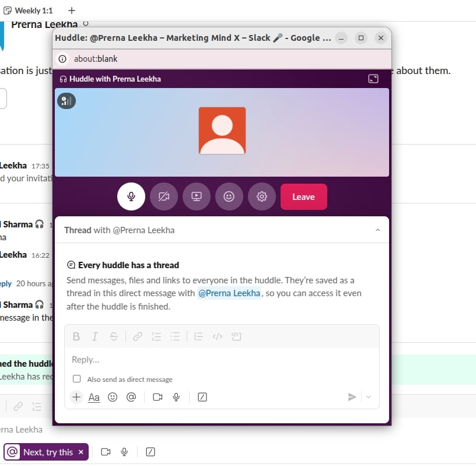Viewport: 476px width, 467px height.
Task: Insert a link in thread reply
Action: click(138, 336)
